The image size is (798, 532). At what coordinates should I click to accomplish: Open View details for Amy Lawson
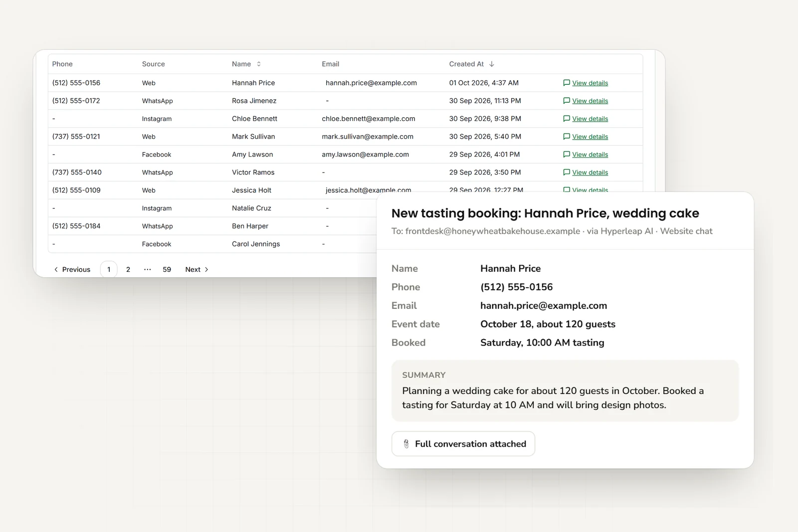[590, 155]
